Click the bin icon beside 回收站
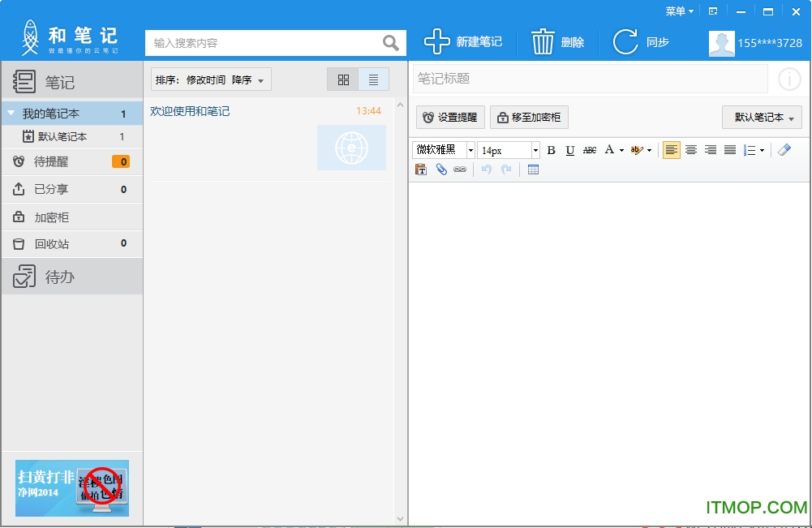Screen dimensions: 812x528 [19, 244]
